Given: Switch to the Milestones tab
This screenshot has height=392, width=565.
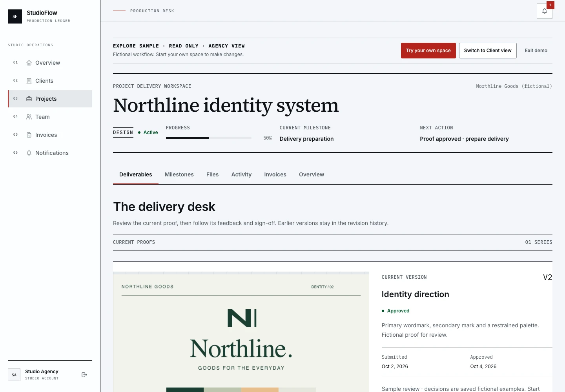Looking at the screenshot, I should [x=179, y=174].
